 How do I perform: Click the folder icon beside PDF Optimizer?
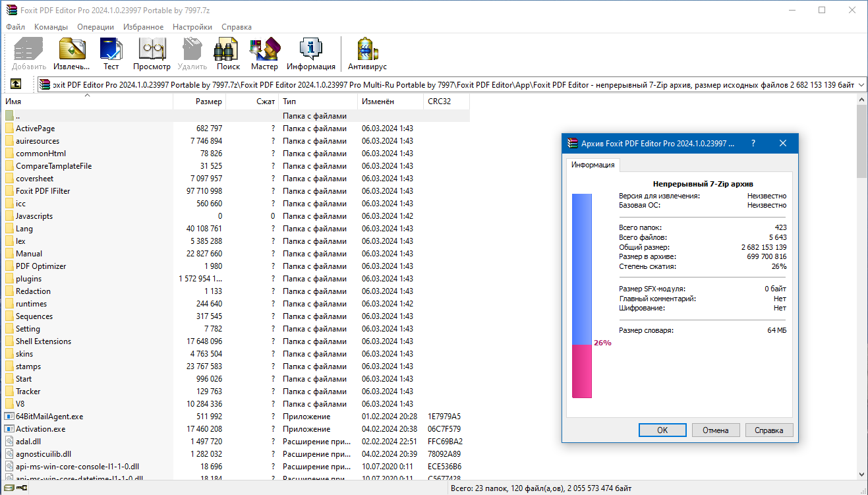[9, 266]
